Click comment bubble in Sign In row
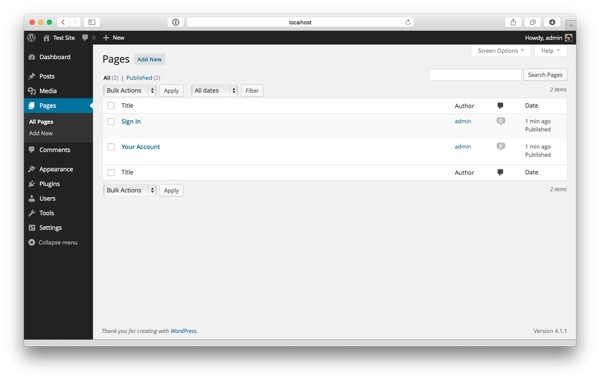Viewport: 600px width, 381px height. pyautogui.click(x=501, y=121)
